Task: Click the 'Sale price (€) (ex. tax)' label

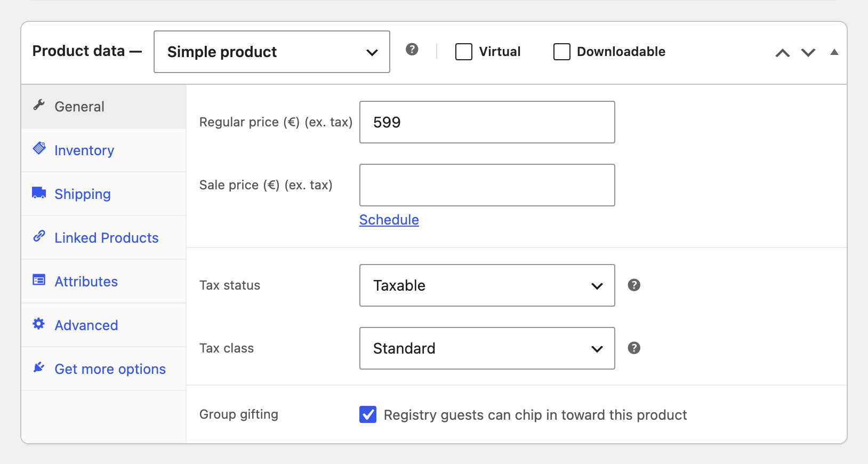Action: (x=266, y=185)
